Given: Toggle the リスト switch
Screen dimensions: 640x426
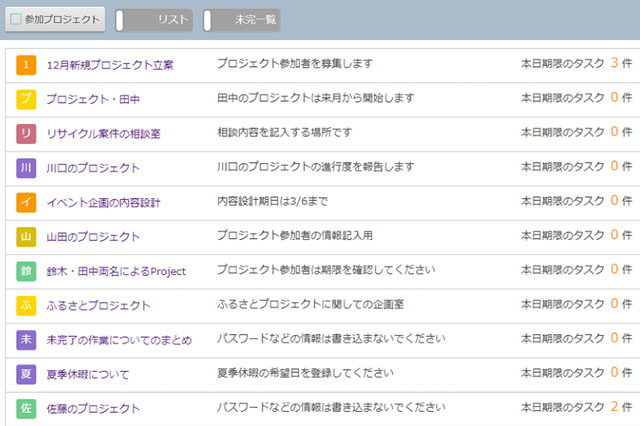Looking at the screenshot, I should pos(154,20).
